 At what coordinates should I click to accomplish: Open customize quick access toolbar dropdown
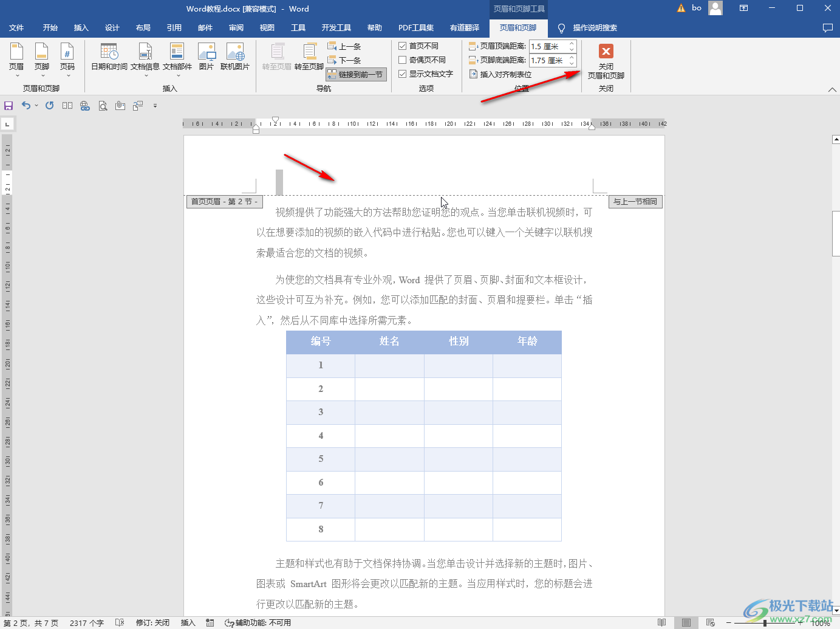(x=155, y=106)
